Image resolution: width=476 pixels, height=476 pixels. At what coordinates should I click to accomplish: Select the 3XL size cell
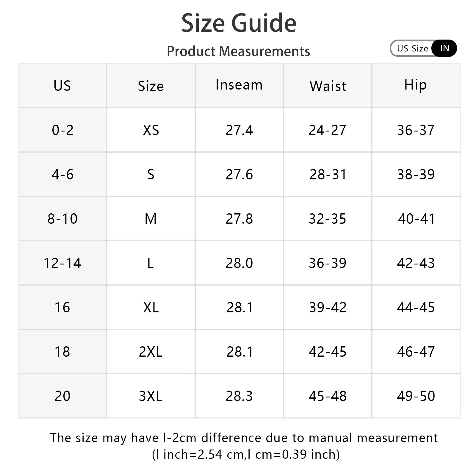pos(151,396)
